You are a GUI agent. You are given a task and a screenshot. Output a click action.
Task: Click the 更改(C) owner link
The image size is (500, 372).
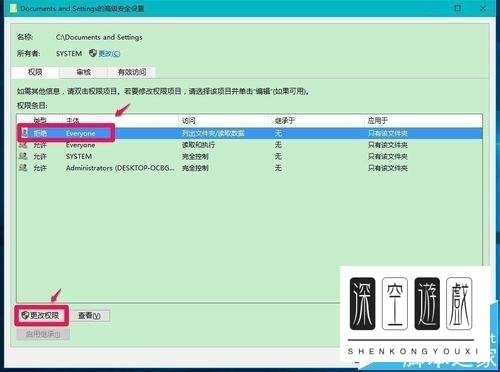(109, 53)
